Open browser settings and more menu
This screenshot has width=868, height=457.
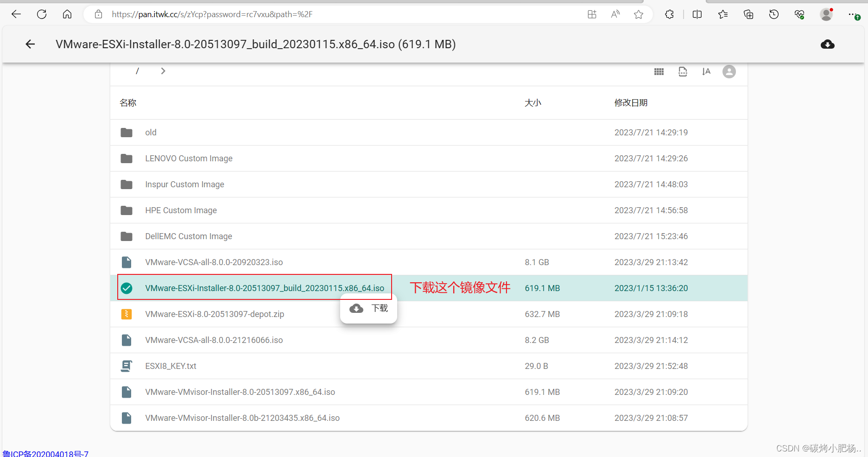tap(853, 14)
